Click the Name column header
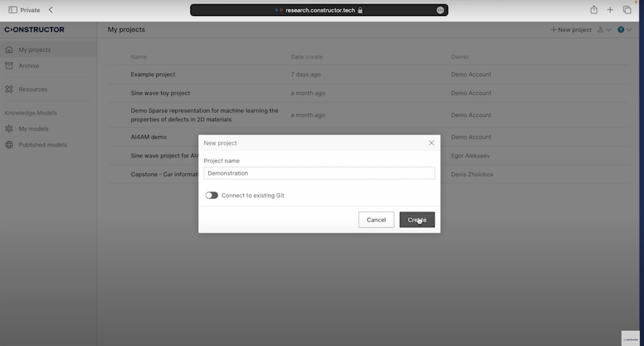Screen dimensions: 644x346 click(x=139, y=57)
